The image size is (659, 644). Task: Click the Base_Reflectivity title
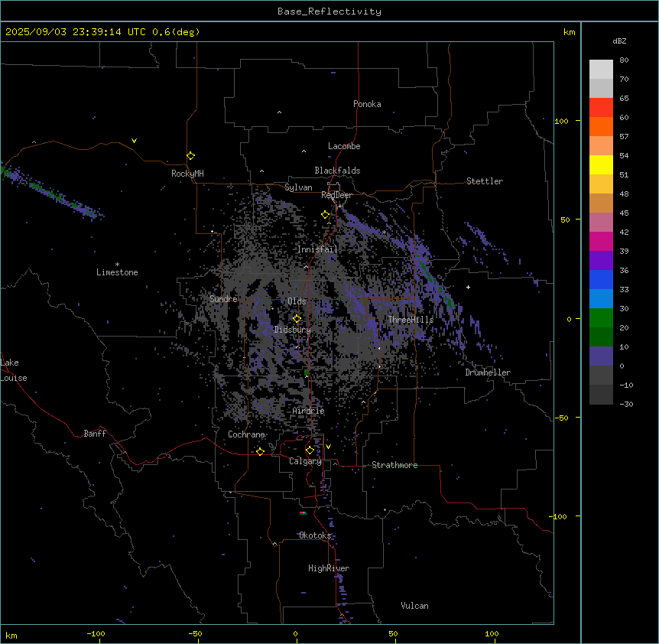(x=329, y=11)
